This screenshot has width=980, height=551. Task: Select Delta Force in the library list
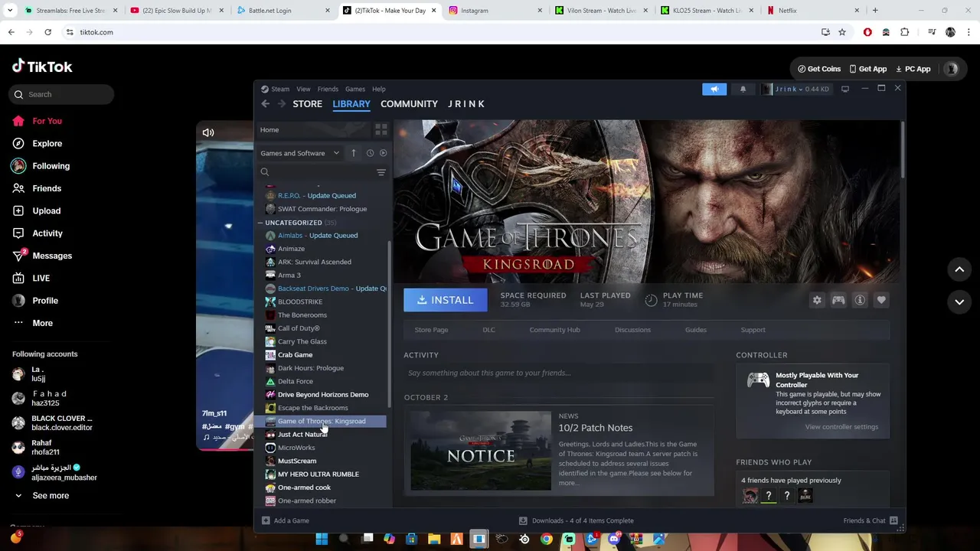tap(295, 381)
